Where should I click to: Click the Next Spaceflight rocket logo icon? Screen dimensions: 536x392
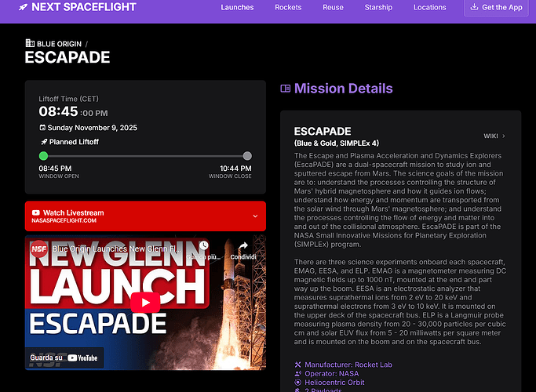coord(23,7)
